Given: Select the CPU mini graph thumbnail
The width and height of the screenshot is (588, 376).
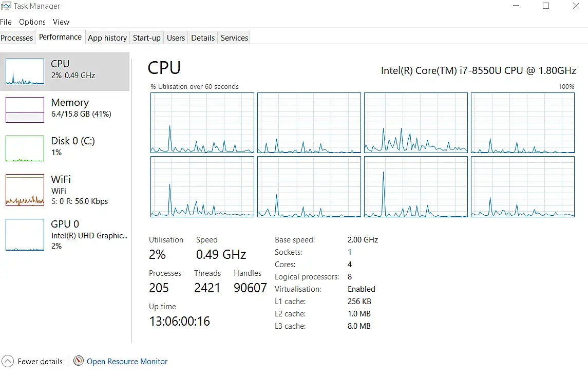Looking at the screenshot, I should (25, 71).
